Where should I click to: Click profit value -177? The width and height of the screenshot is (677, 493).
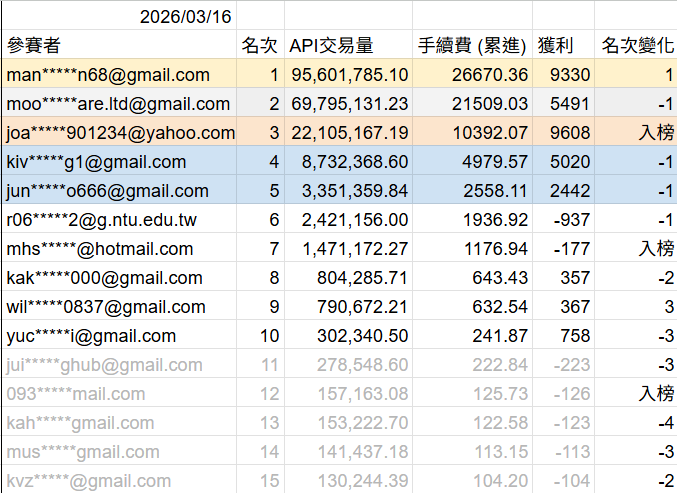572,249
